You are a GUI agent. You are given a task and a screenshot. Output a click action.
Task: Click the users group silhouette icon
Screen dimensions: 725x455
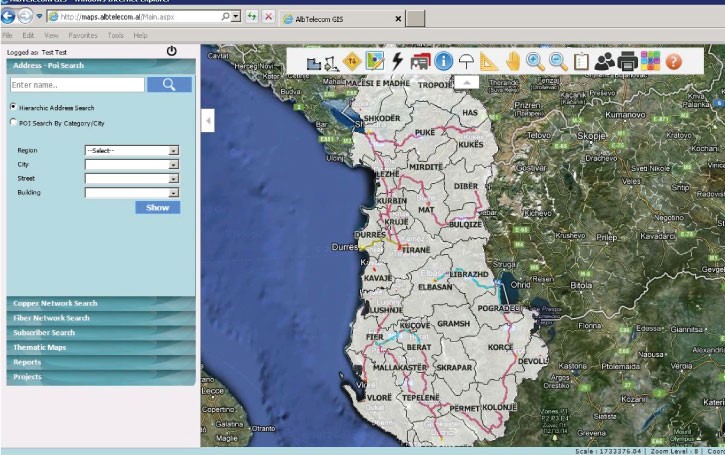604,61
